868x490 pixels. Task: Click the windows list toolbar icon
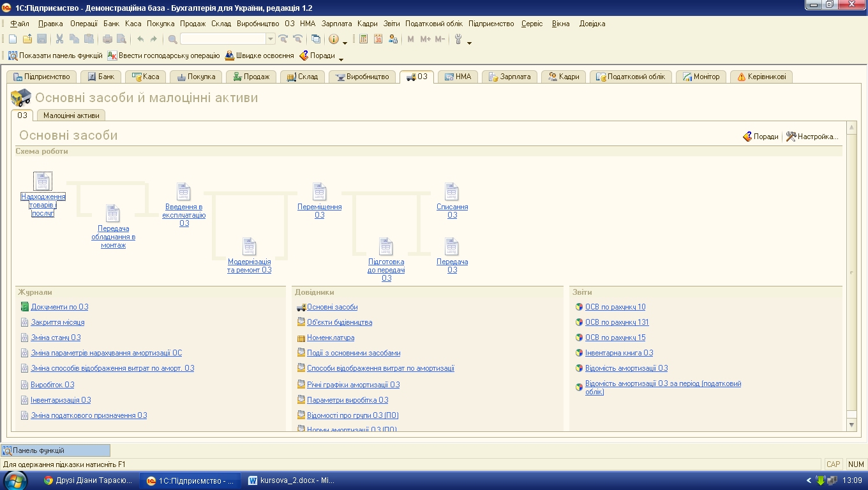tap(315, 39)
